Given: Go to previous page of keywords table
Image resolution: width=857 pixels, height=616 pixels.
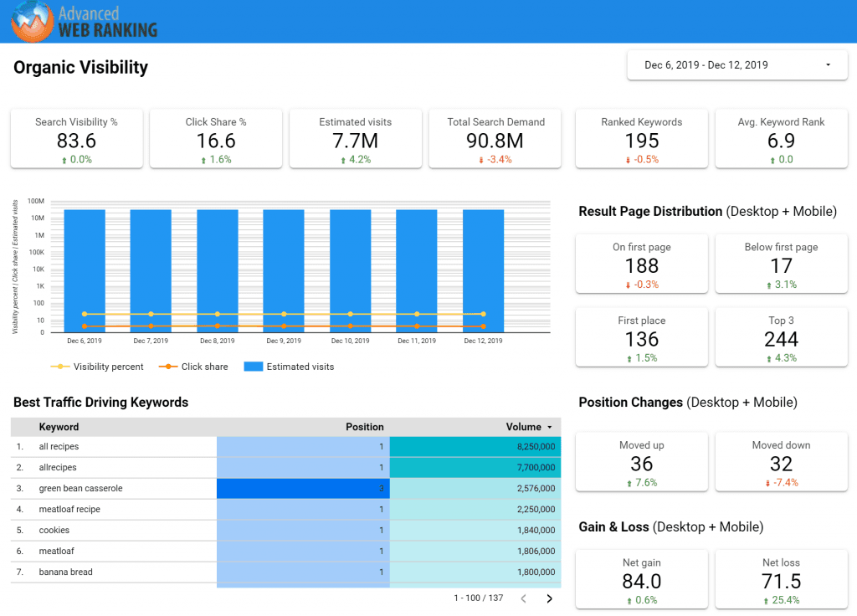Looking at the screenshot, I should tap(524, 598).
